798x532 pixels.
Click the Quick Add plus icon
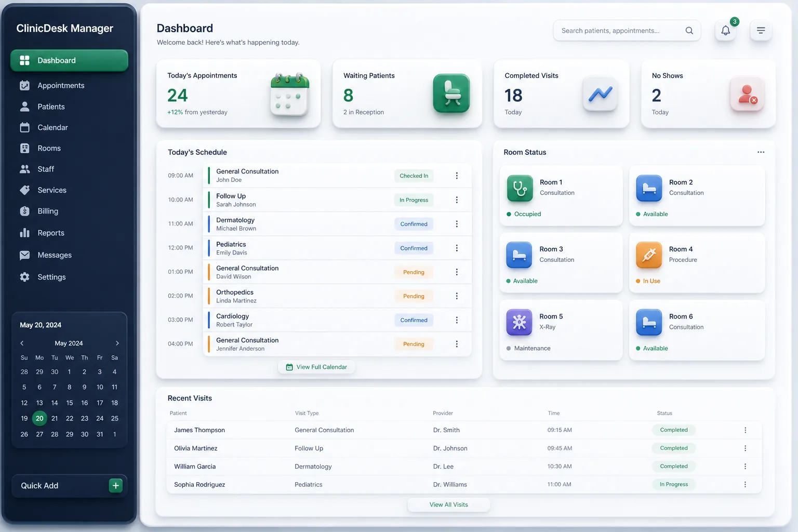tap(115, 485)
